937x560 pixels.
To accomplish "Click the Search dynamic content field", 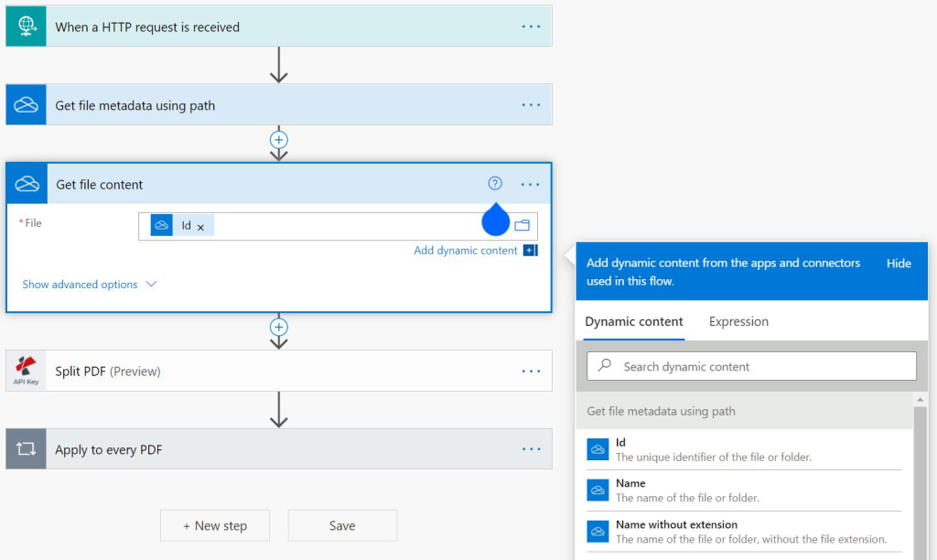I will pos(750,366).
